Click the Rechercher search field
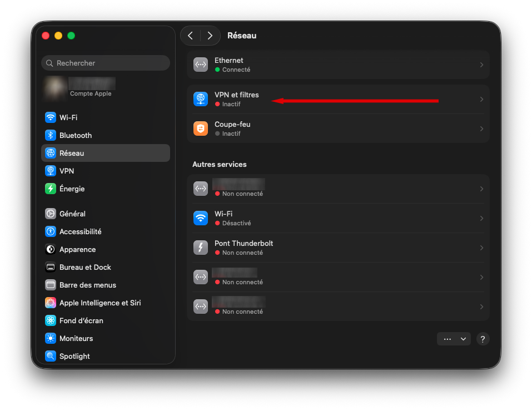 click(106, 63)
